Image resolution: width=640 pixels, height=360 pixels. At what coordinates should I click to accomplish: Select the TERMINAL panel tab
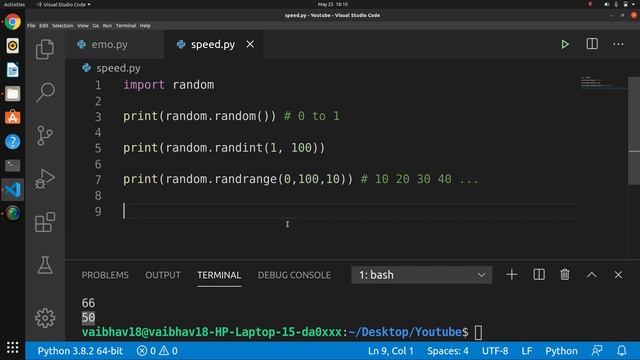[x=219, y=275]
